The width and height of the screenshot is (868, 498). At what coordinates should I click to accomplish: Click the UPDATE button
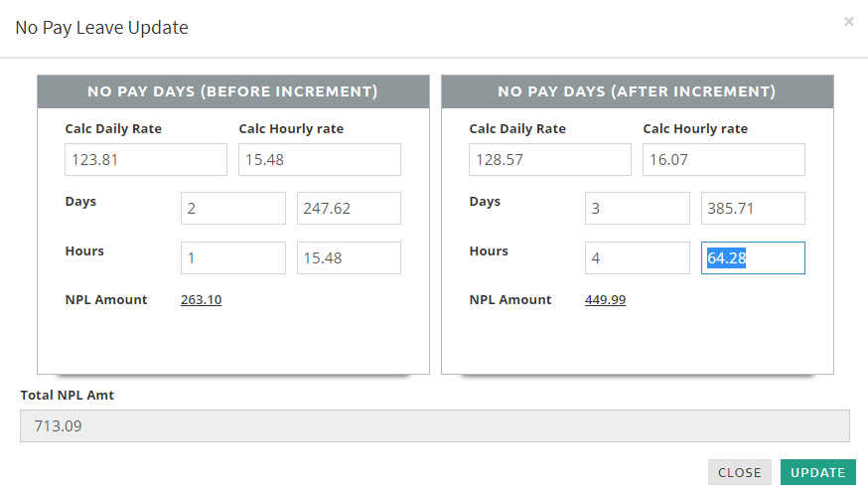pos(817,472)
